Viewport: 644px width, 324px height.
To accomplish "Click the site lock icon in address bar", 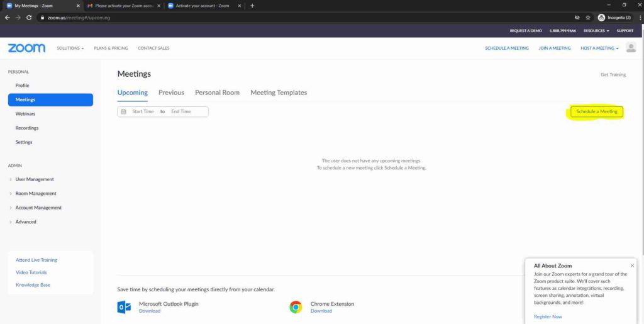I will 42,18.
